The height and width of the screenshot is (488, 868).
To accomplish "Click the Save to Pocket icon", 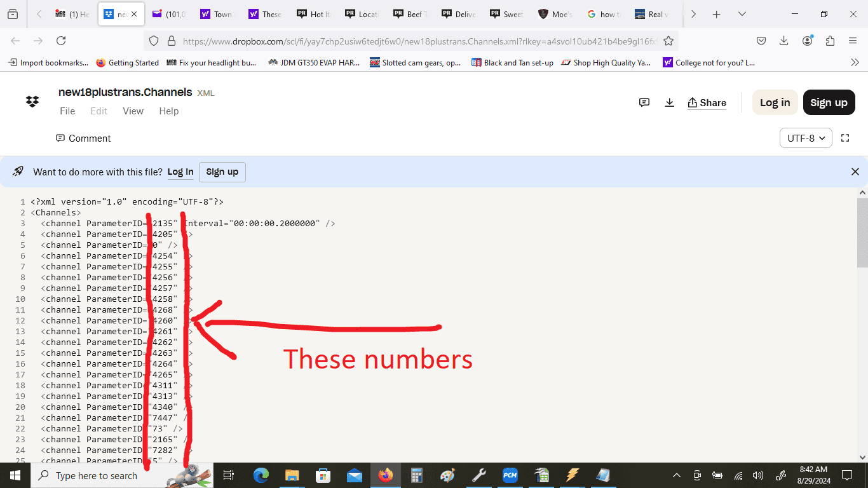I will point(761,41).
